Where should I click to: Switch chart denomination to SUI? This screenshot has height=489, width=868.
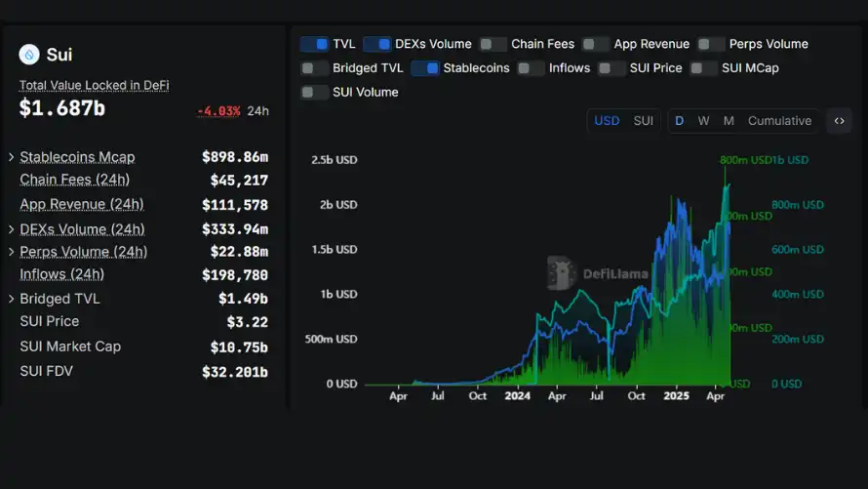[644, 121]
